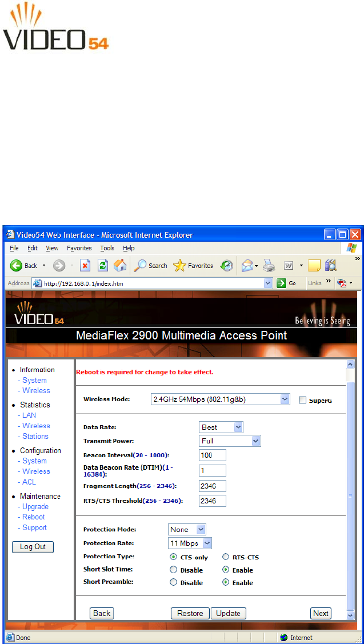
Task: Open the View menu
Action: coord(52,248)
